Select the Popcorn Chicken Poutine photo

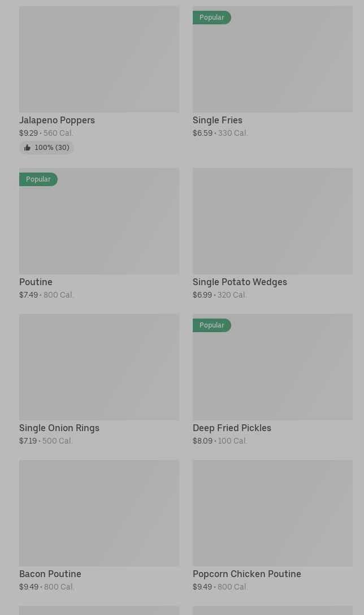(x=272, y=513)
